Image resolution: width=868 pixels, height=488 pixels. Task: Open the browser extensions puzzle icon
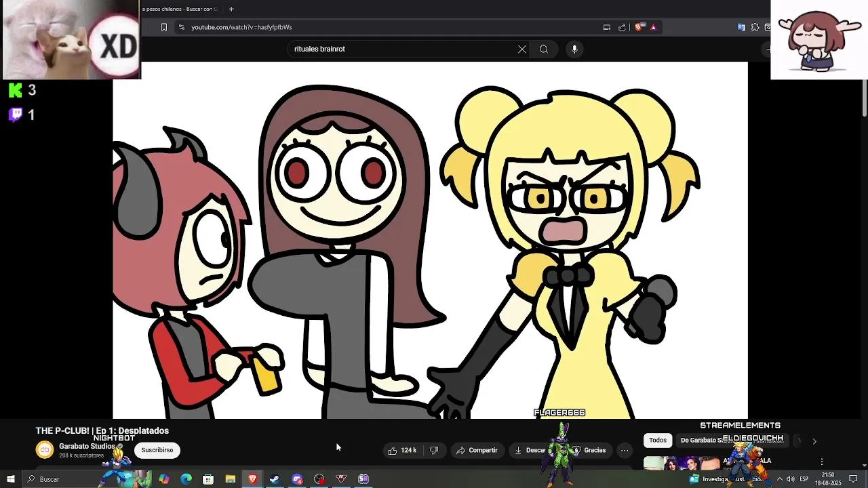pyautogui.click(x=755, y=27)
